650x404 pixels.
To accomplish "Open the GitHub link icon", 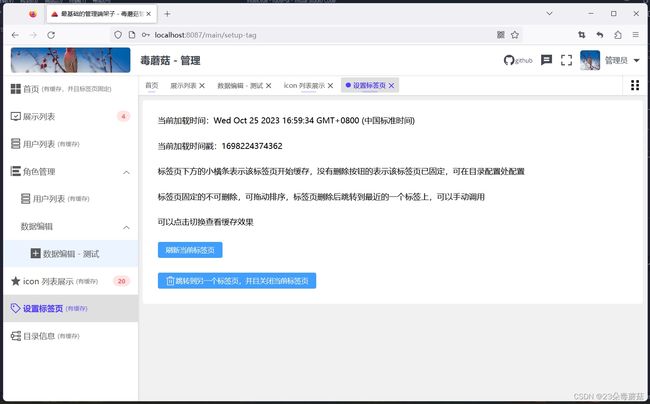I will point(518,60).
